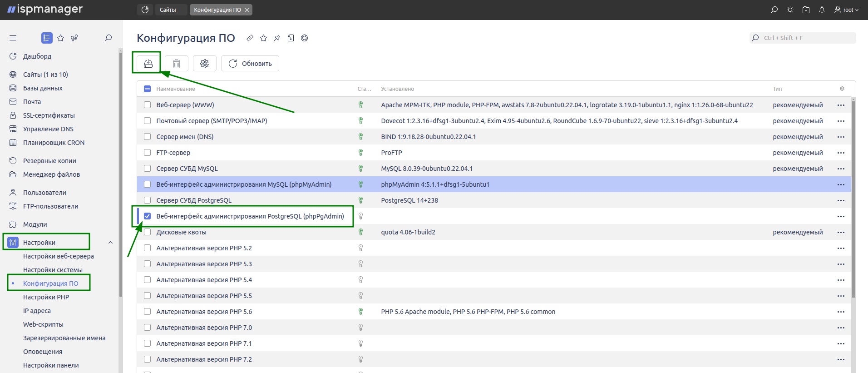Click status bulb of PHP 5.6 row
Viewport: 868px width, 373px height.
coord(361,312)
